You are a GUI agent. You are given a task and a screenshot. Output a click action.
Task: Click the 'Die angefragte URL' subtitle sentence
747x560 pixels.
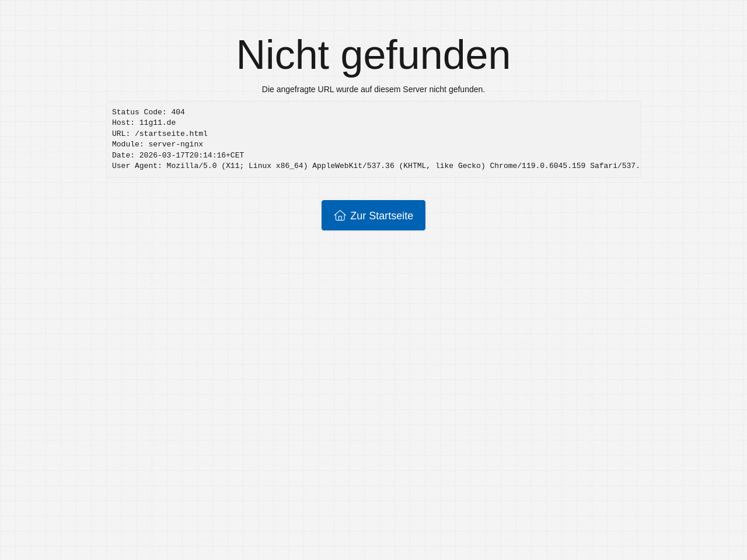pos(373,89)
